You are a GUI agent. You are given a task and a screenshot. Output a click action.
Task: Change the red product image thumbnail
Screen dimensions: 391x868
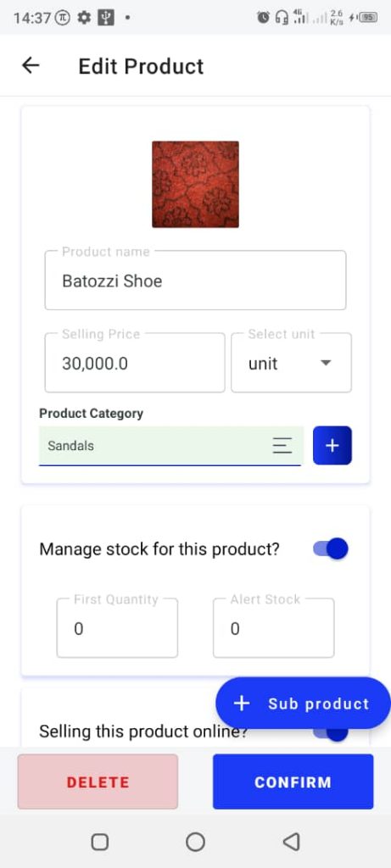195,184
